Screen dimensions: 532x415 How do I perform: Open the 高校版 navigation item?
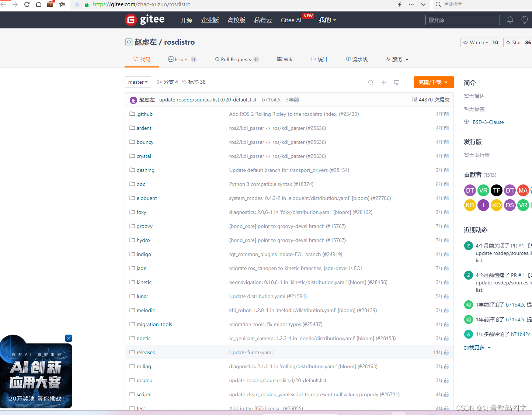click(236, 20)
